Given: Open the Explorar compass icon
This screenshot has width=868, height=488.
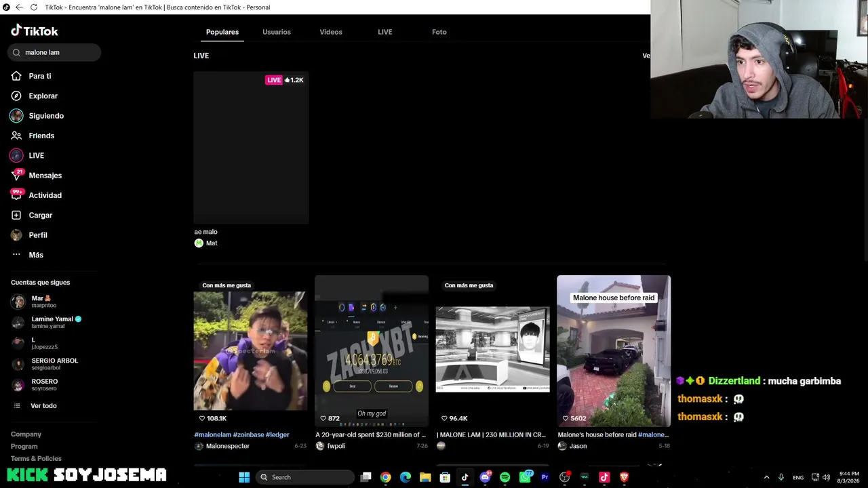Looking at the screenshot, I should [17, 96].
